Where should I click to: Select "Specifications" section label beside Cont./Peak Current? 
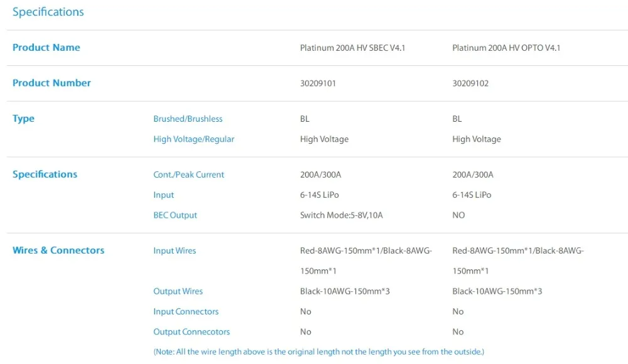45,174
